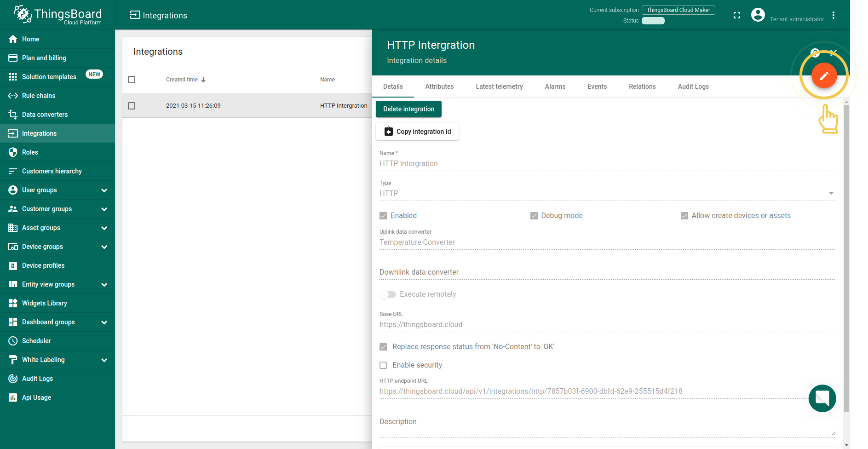The height and width of the screenshot is (449, 868).
Task: Open Home from the sidebar
Action: pos(57,39)
